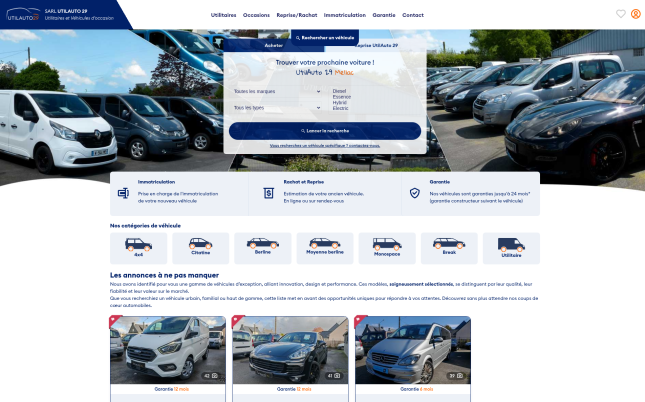Image resolution: width=645 pixels, height=402 pixels.
Task: Select the Citadine vehicle category
Action: (x=201, y=248)
